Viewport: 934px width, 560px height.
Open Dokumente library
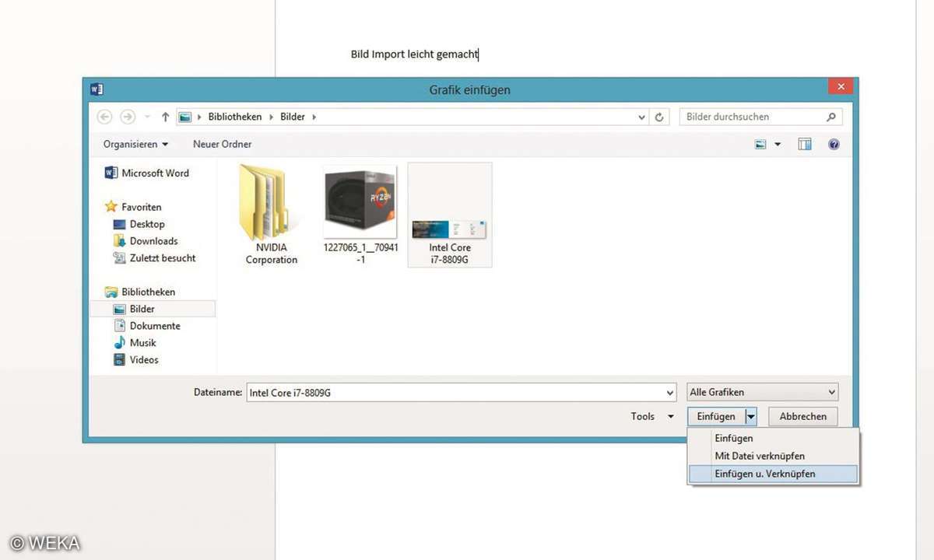click(x=147, y=326)
